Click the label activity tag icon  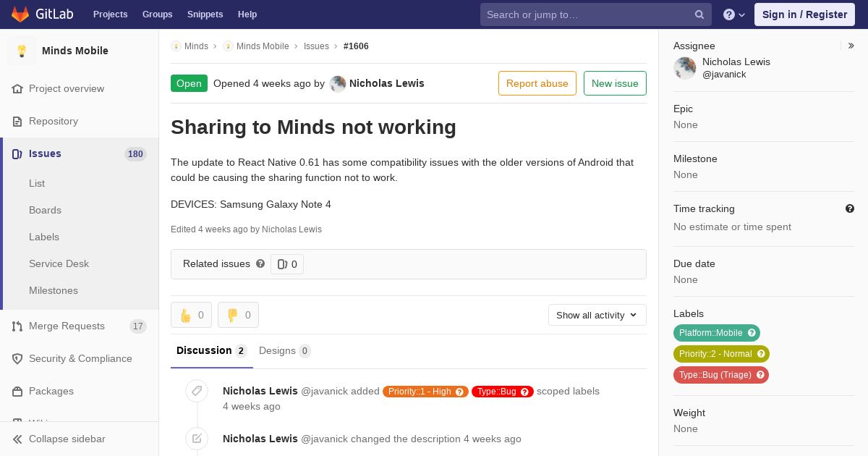coord(197,391)
